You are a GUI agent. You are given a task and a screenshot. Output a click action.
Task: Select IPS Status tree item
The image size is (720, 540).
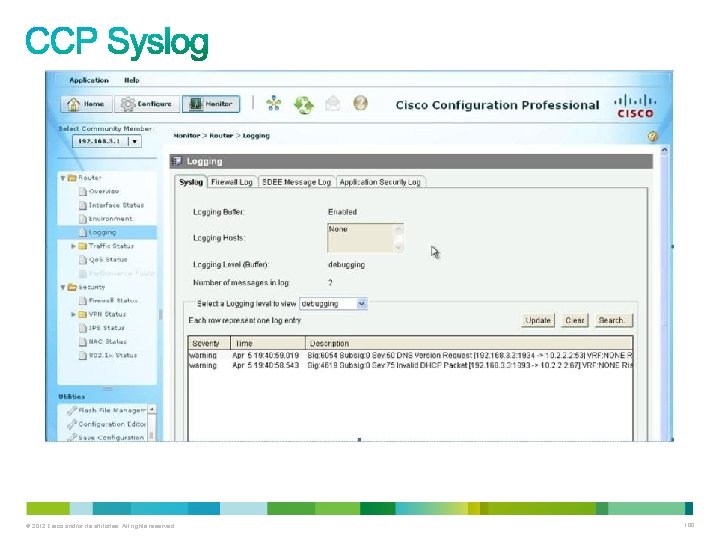pyautogui.click(x=107, y=328)
